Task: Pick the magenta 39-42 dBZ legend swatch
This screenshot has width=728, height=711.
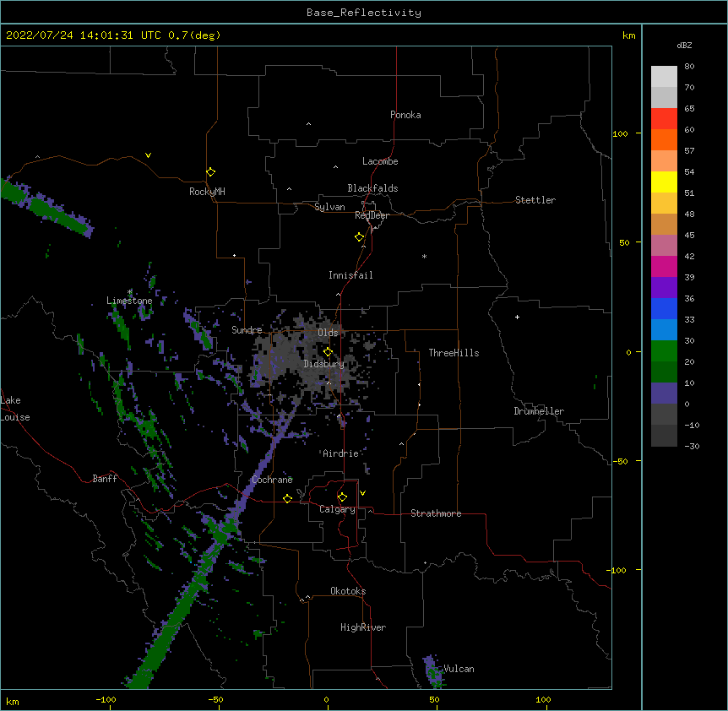Action: [664, 266]
